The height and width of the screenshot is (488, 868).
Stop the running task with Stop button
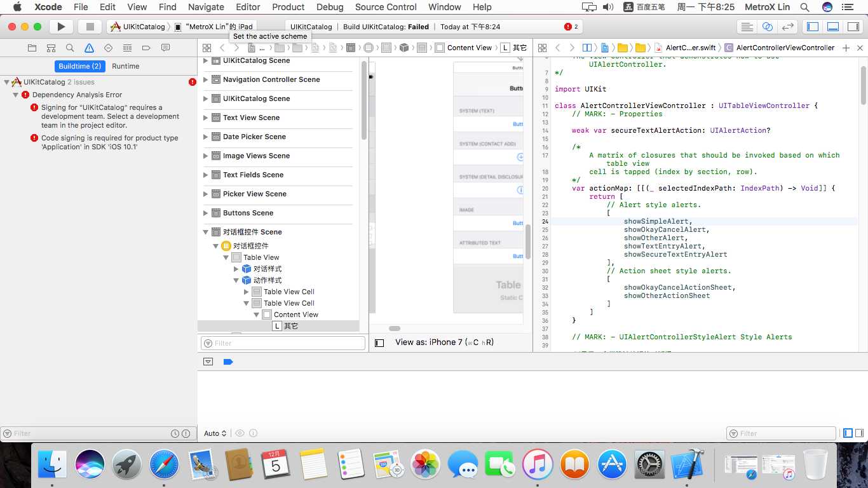(90, 27)
